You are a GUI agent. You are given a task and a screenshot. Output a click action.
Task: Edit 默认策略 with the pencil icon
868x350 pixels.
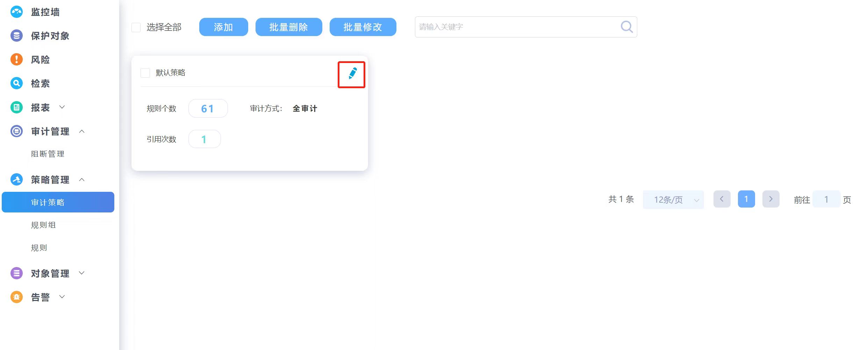coord(352,73)
